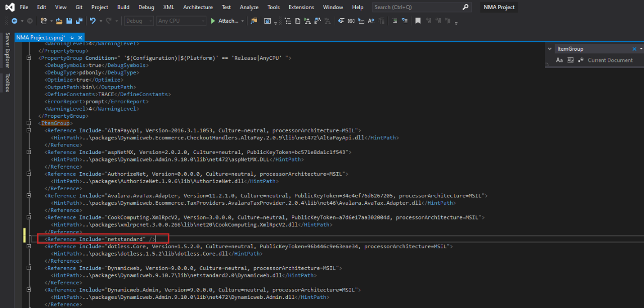Open the Server Explorer side tab
The width and height of the screenshot is (644, 308).
pyautogui.click(x=7, y=50)
